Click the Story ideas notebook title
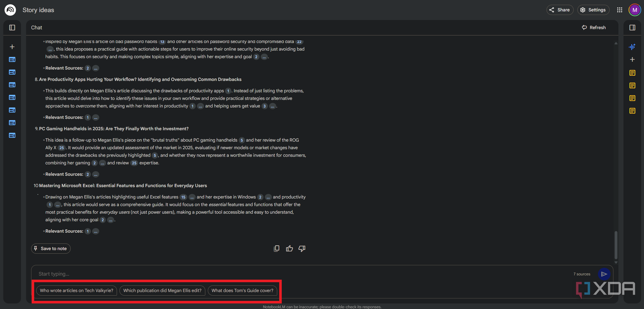644x309 pixels. pos(38,10)
